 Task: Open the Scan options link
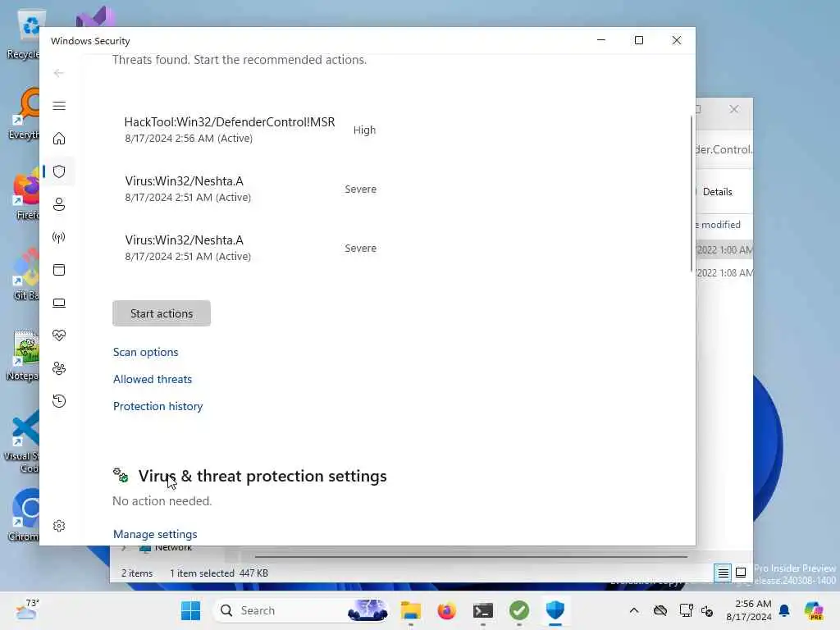(145, 352)
